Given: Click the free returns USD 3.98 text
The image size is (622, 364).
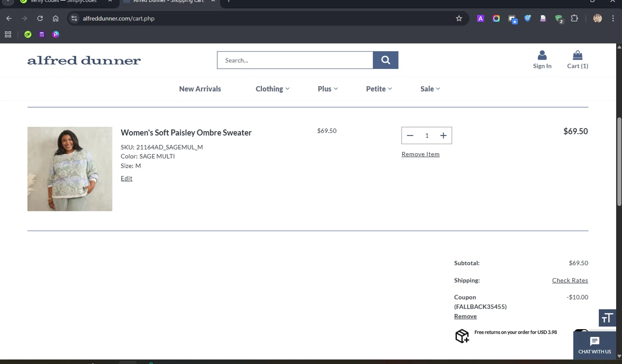Looking at the screenshot, I should coord(515,332).
